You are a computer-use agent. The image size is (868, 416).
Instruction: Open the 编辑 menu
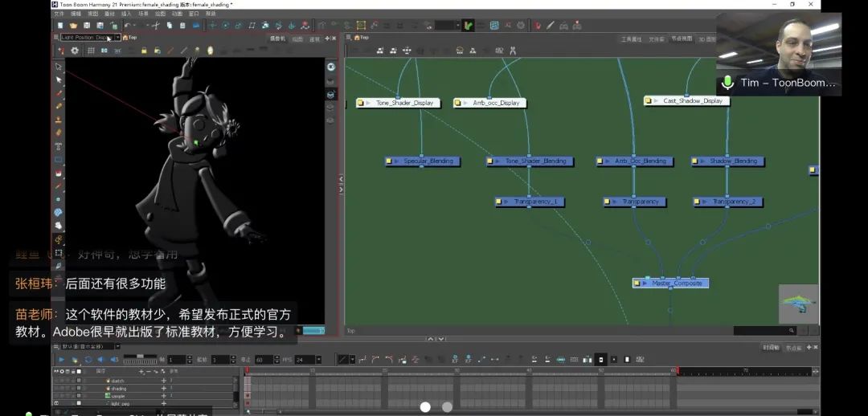coord(76,14)
